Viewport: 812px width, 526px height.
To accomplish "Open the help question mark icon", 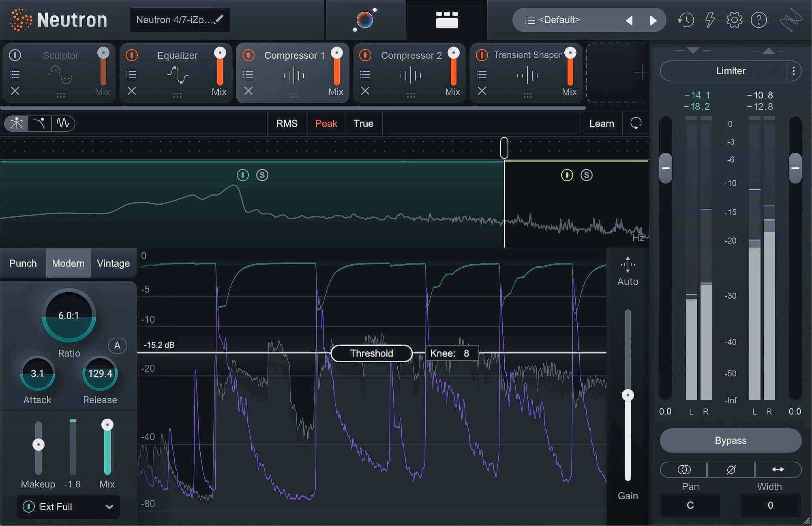I will (758, 20).
